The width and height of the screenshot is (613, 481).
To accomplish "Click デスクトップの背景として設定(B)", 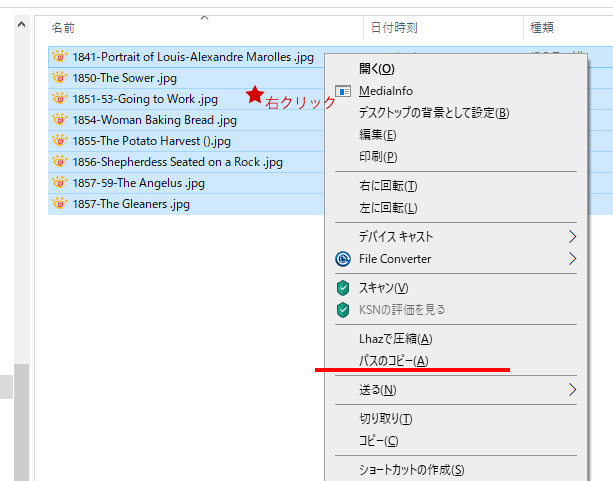I will click(434, 113).
